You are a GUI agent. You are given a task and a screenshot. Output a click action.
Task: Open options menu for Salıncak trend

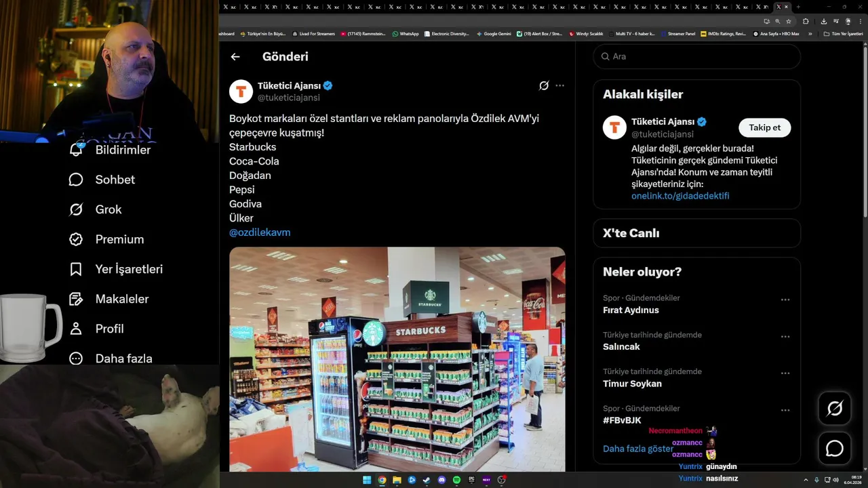tap(785, 336)
